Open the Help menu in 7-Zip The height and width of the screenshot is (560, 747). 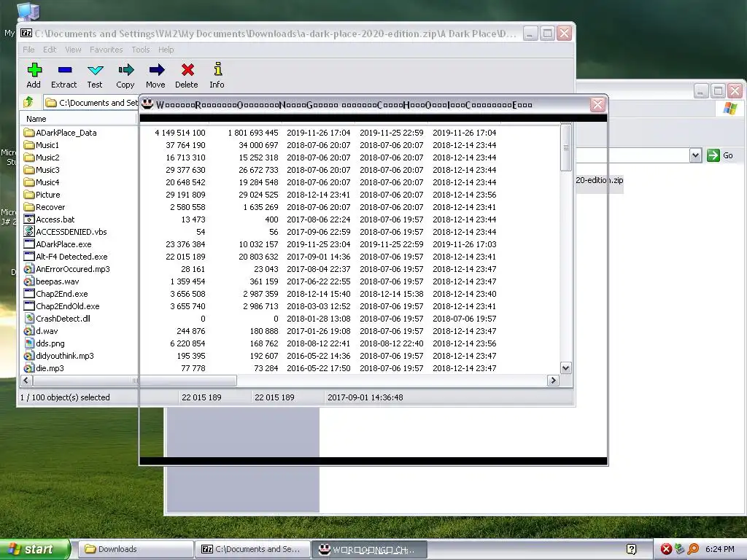[x=166, y=50]
